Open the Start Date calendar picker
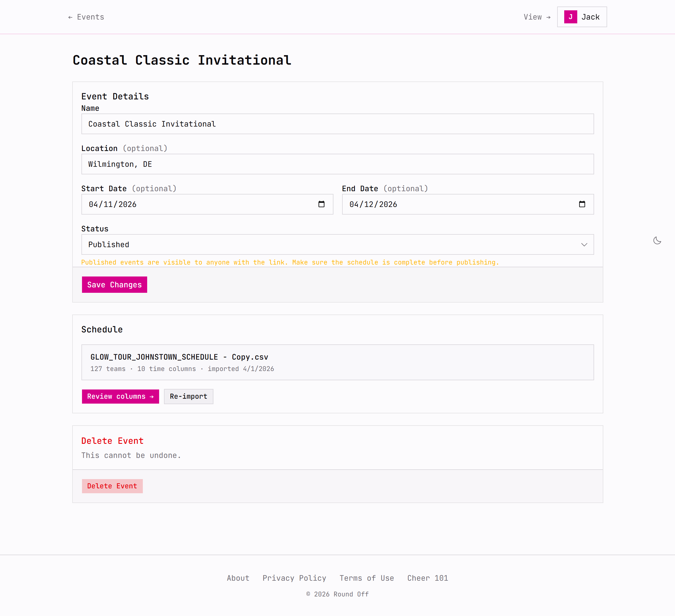This screenshot has height=616, width=675. pos(321,204)
